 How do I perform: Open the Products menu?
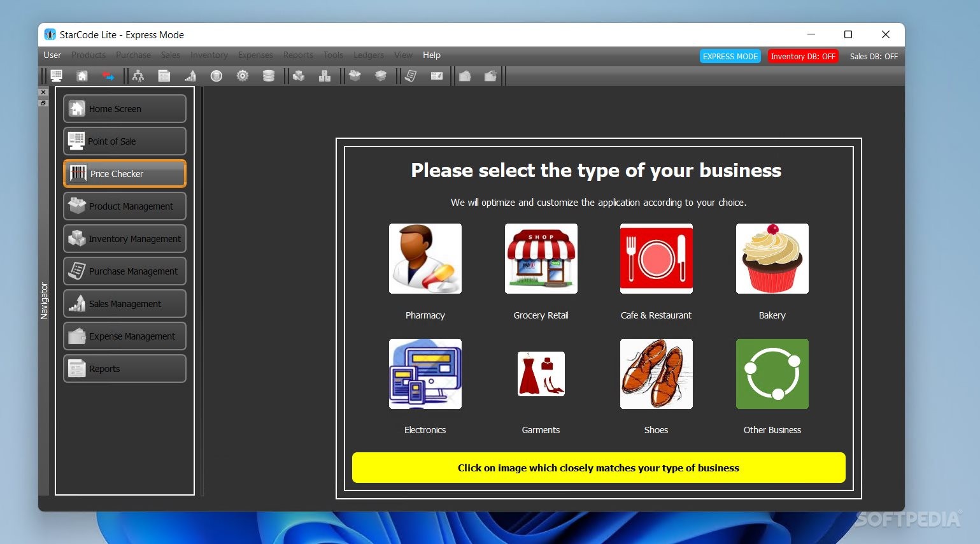point(89,55)
